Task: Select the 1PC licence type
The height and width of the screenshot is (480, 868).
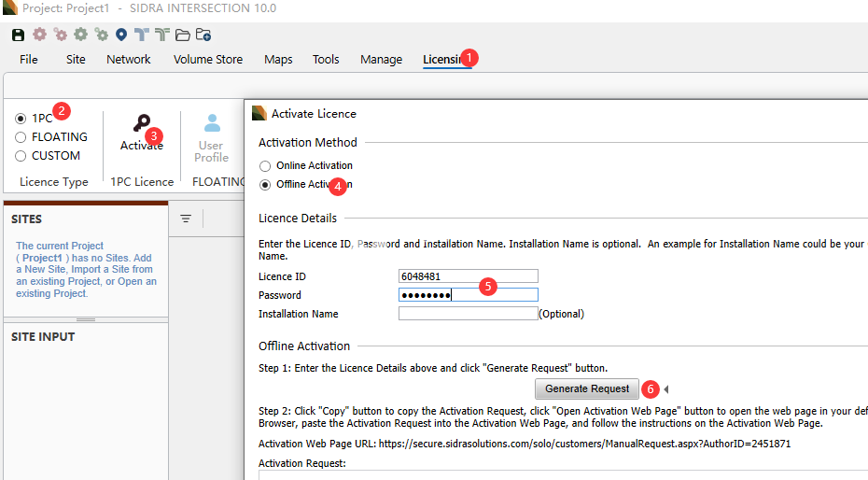Action: [x=21, y=119]
